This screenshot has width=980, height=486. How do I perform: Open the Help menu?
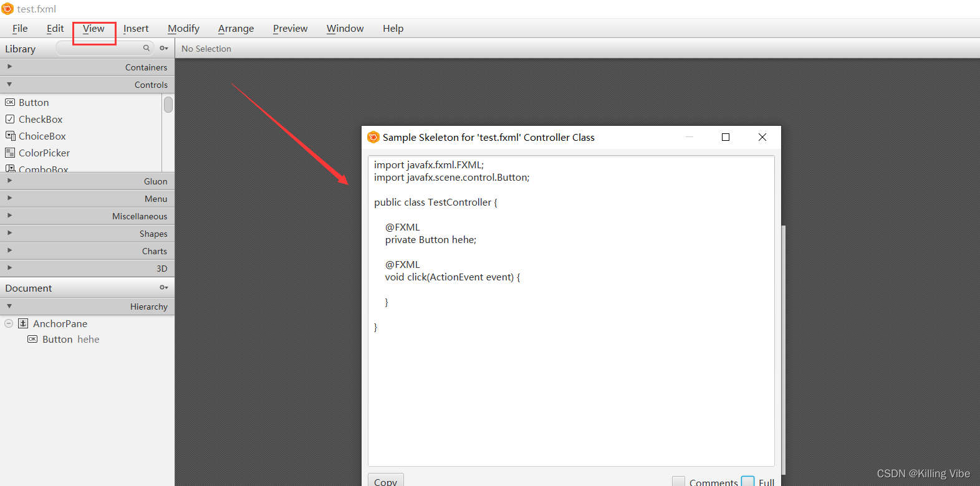click(x=393, y=28)
